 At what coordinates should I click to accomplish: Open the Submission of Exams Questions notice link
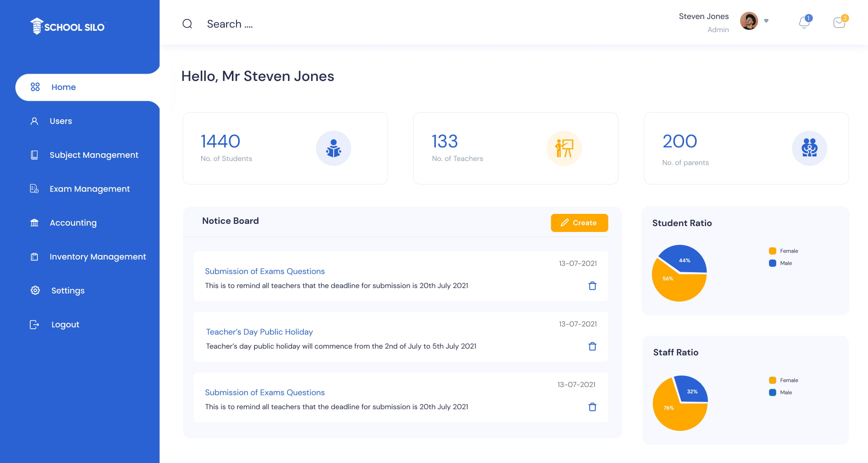[264, 271]
